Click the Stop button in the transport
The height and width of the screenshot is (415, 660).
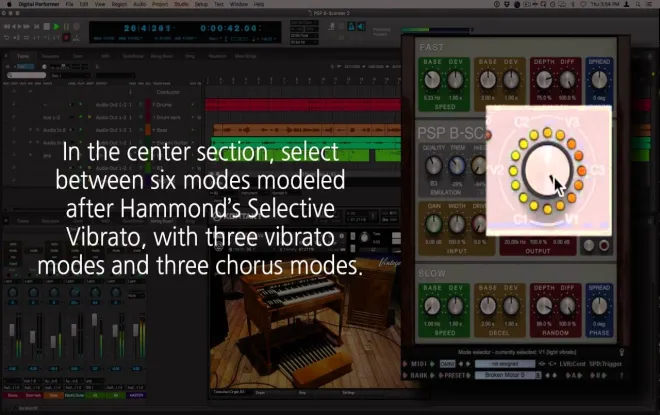(46, 27)
